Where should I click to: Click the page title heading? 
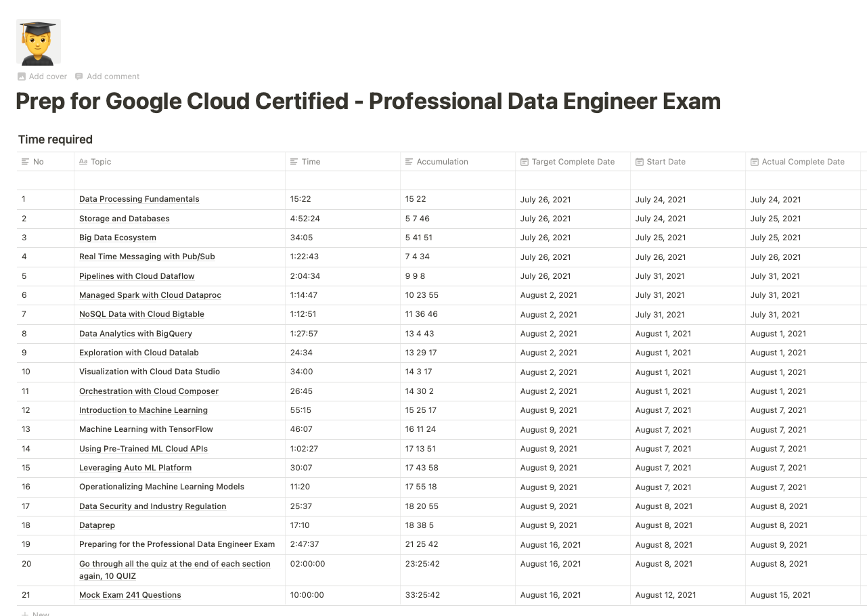(x=368, y=102)
